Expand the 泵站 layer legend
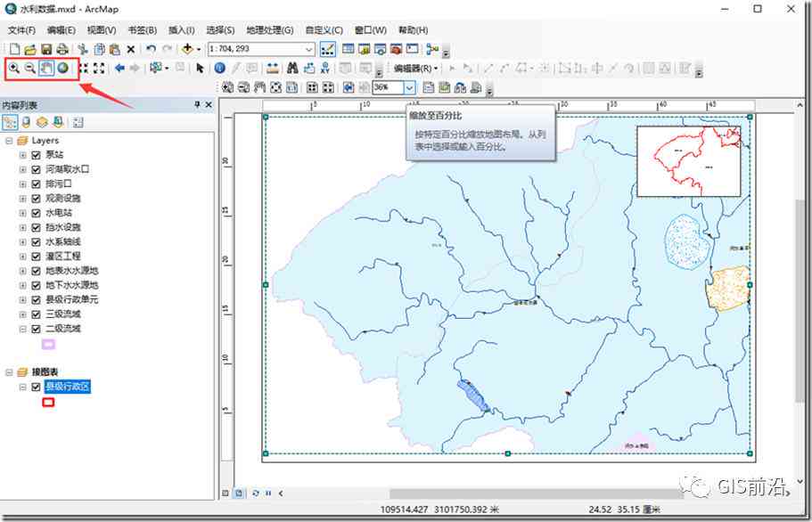This screenshot has height=522, width=812. [23, 155]
